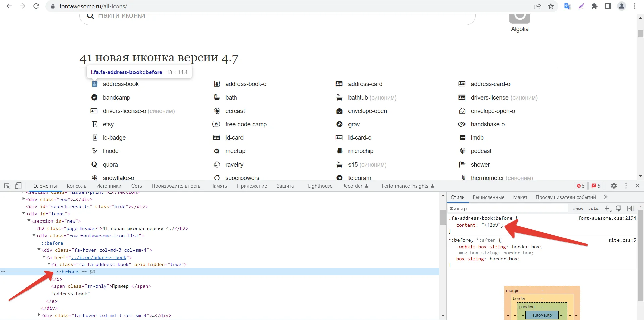Viewport: 644px width, 320px height.
Task: Activate the DevTools element inspector icon
Action: point(7,186)
